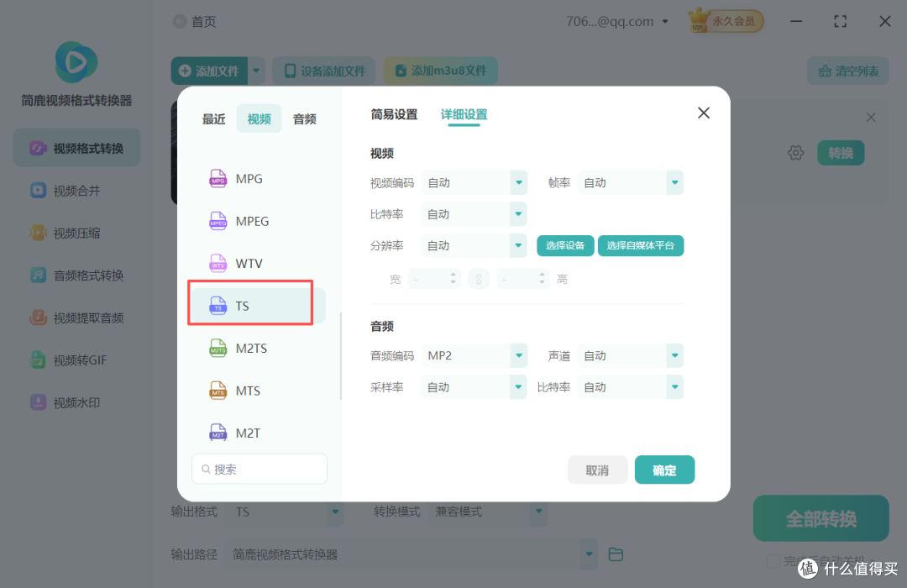Remove the file item with its X
The width and height of the screenshot is (907, 588).
pyautogui.click(x=871, y=118)
